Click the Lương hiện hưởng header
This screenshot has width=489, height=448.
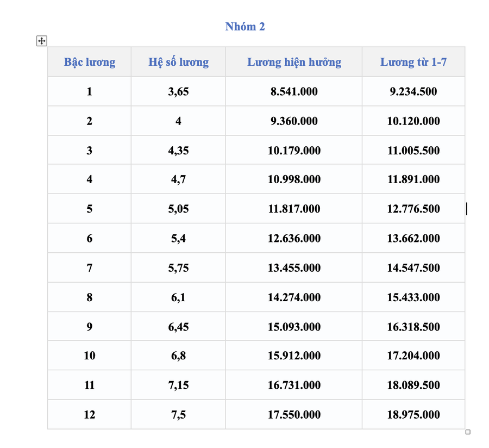click(294, 62)
